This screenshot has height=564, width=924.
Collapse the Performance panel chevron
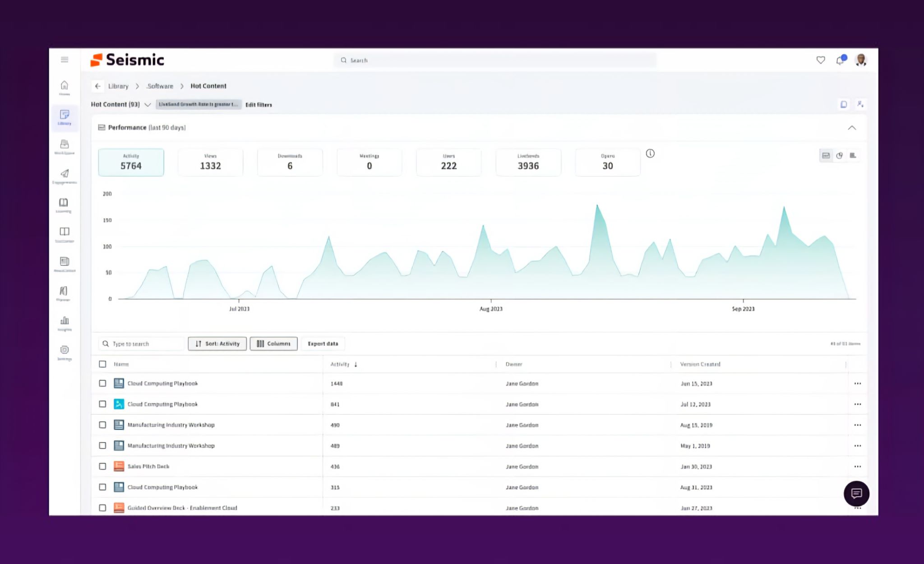point(852,128)
